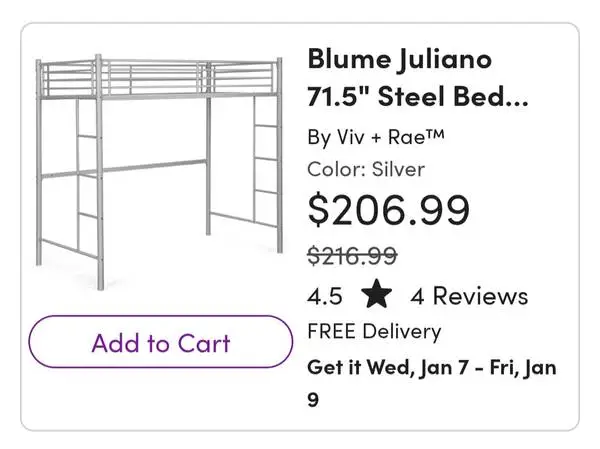This screenshot has width=600, height=449.
Task: Click the black star rating icon
Action: 377,295
